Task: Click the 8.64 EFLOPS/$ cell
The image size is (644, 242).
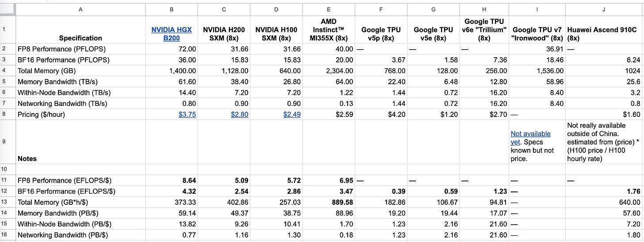Action: click(172, 180)
